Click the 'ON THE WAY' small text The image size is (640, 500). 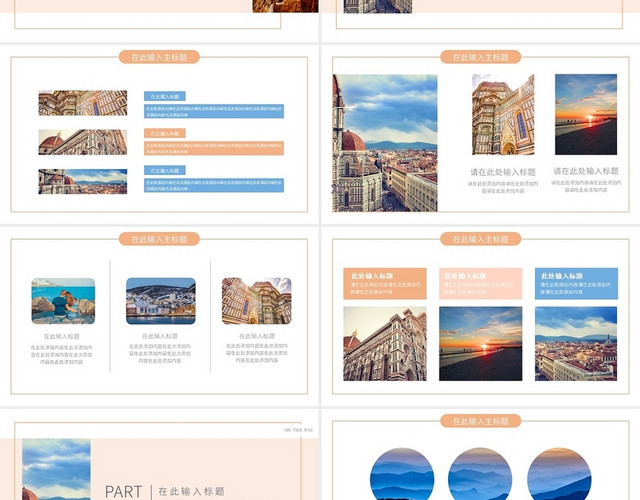click(298, 430)
